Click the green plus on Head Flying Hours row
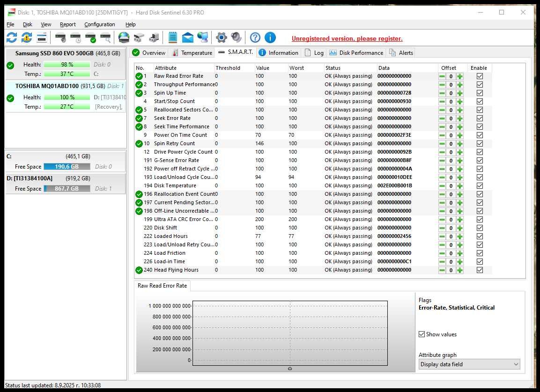540x392 pixels. pyautogui.click(x=460, y=270)
